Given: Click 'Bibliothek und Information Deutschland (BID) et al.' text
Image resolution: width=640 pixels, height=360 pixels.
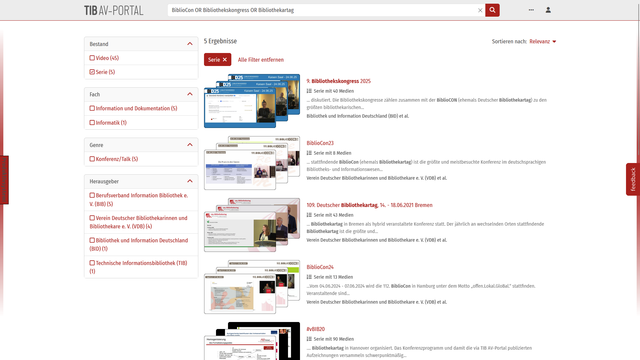Looking at the screenshot, I should pos(358,116).
